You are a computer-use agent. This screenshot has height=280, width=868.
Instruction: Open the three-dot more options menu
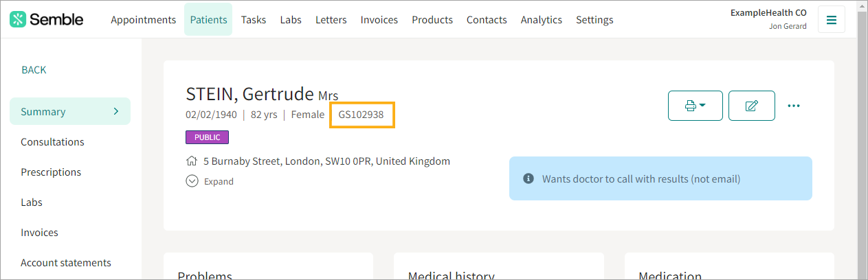point(794,106)
